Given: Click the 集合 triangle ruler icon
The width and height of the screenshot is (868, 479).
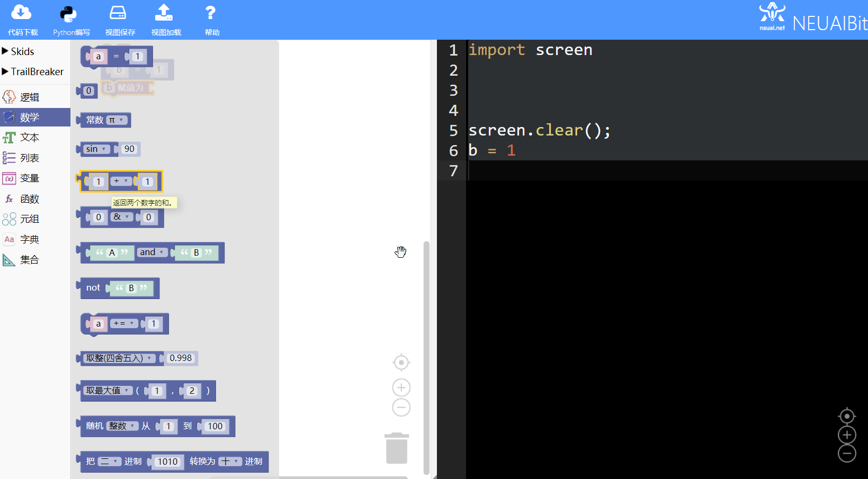Looking at the screenshot, I should point(9,260).
